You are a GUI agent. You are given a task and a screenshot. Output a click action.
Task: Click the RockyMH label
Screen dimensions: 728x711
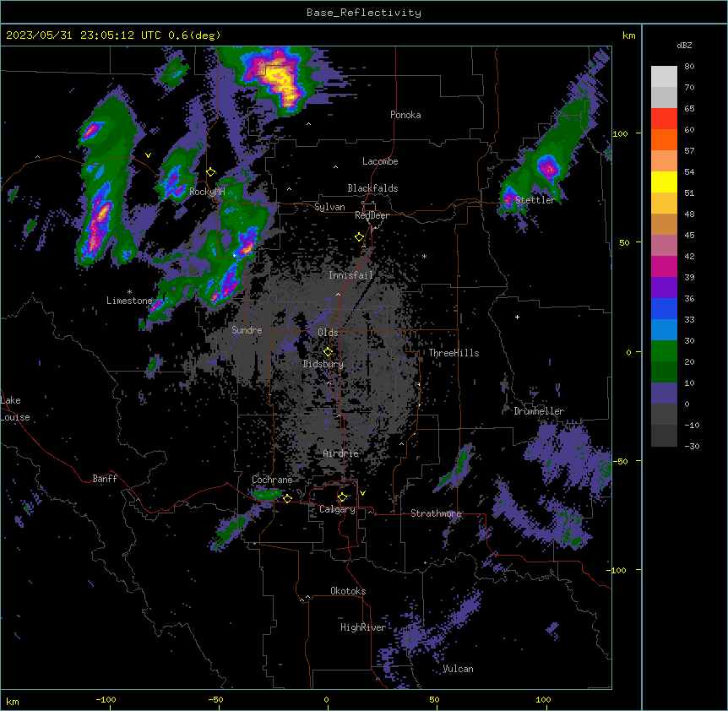point(207,191)
